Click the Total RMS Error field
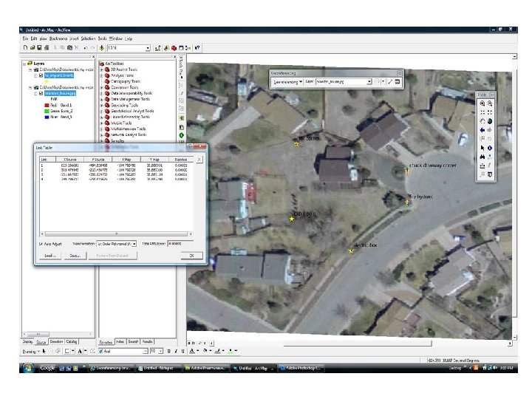The image size is (532, 399). tap(180, 244)
